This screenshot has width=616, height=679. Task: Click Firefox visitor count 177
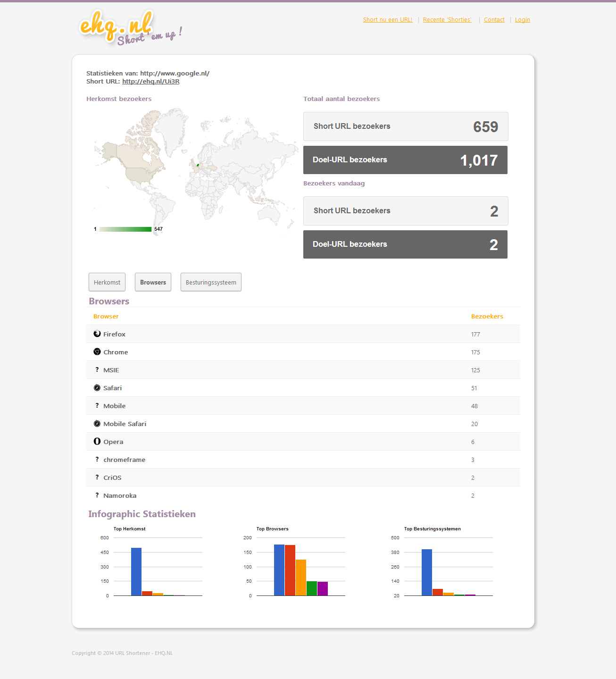point(475,335)
